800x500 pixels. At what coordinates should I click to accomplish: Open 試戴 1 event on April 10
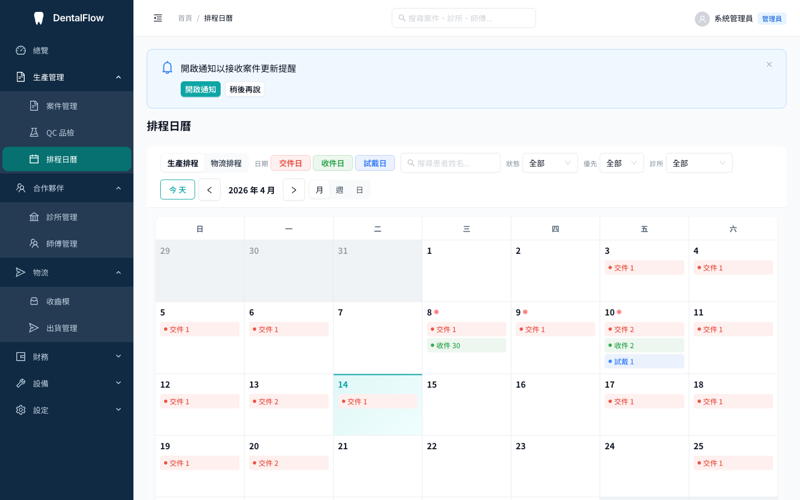[x=644, y=361]
